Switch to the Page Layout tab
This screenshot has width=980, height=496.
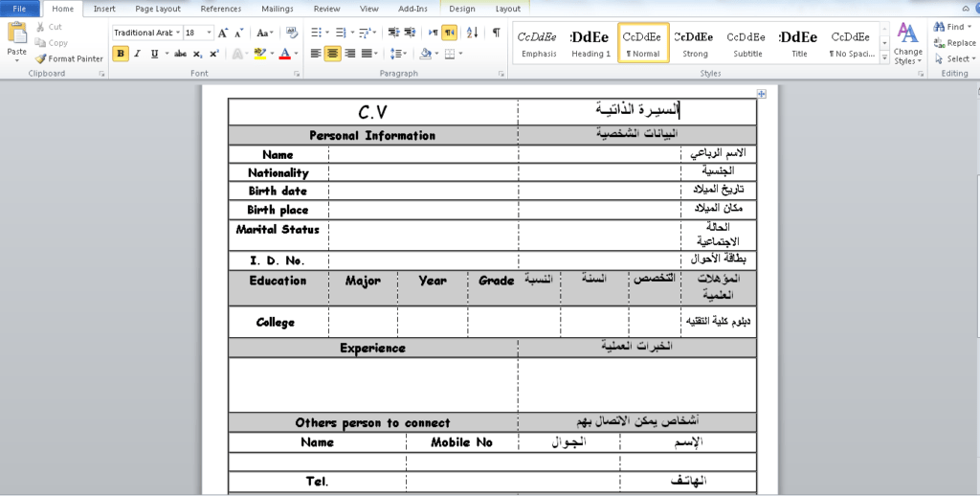[x=158, y=9]
